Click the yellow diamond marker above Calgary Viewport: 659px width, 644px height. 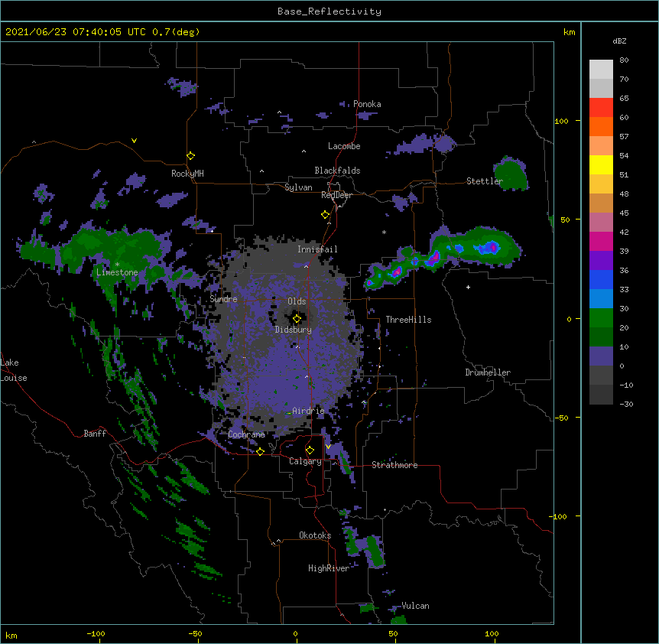click(x=310, y=450)
